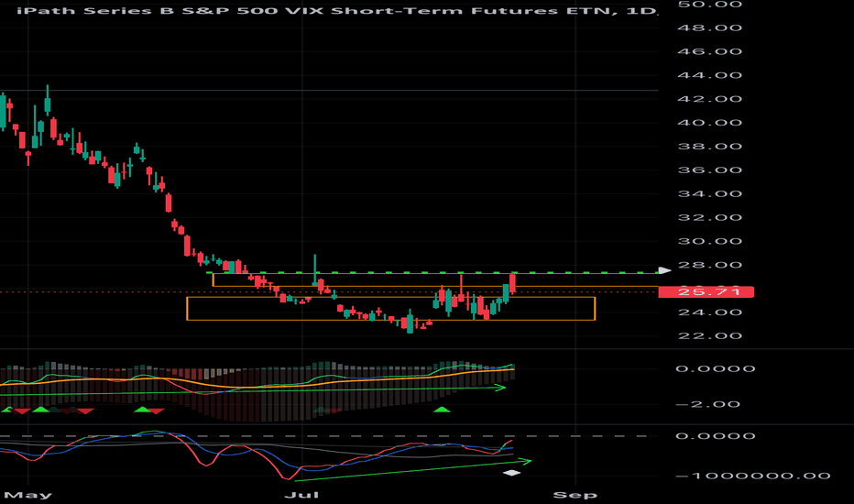Click the Sep label on time axis
Image resolution: width=854 pixels, height=504 pixels.
click(575, 495)
